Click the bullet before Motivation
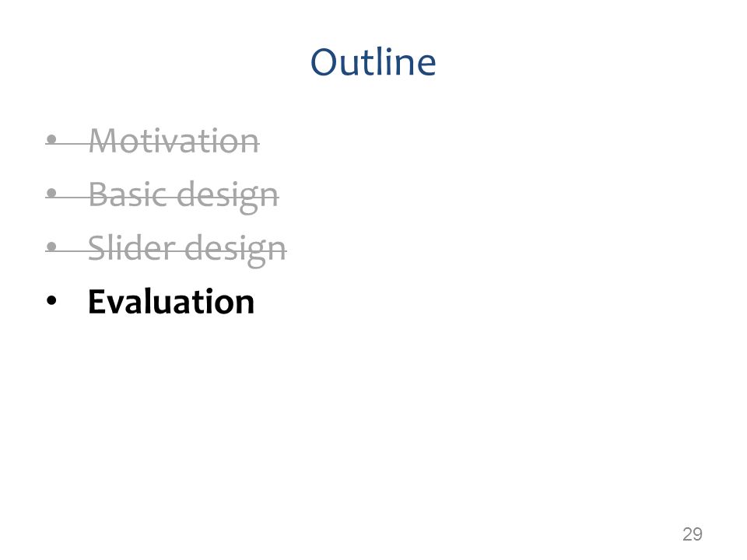 click(52, 140)
